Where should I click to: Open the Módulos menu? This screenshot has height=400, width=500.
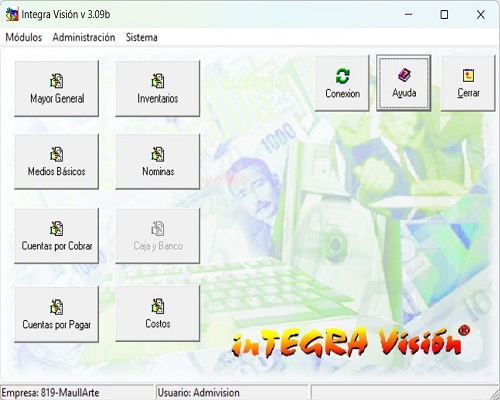click(x=24, y=37)
